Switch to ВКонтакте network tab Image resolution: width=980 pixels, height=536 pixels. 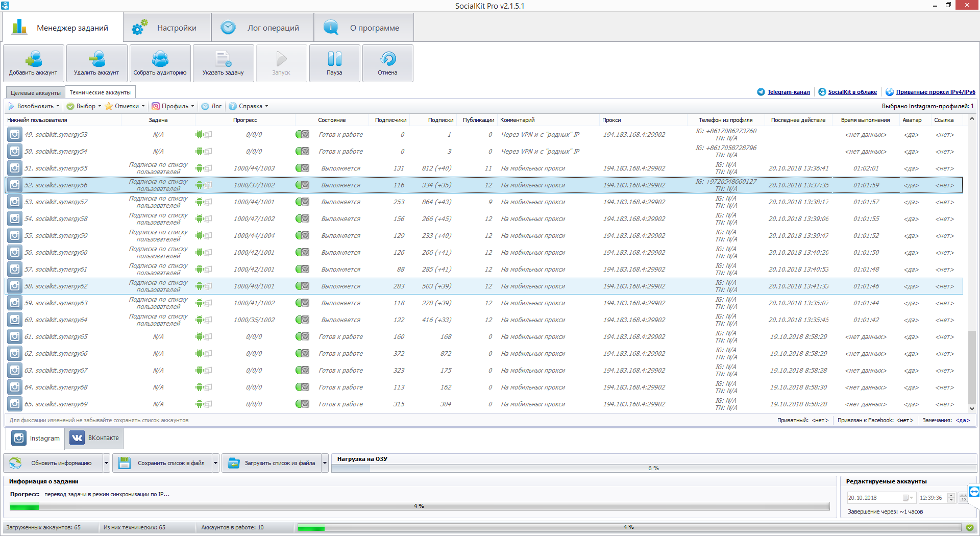tap(94, 438)
